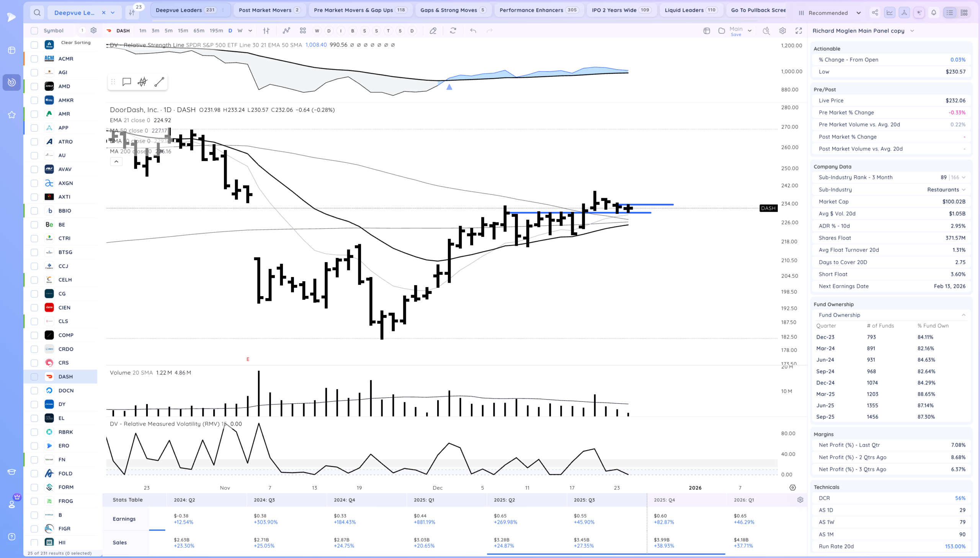The height and width of the screenshot is (558, 980).
Task: Click the undo arrow in the chart toolbar
Action: tap(473, 31)
